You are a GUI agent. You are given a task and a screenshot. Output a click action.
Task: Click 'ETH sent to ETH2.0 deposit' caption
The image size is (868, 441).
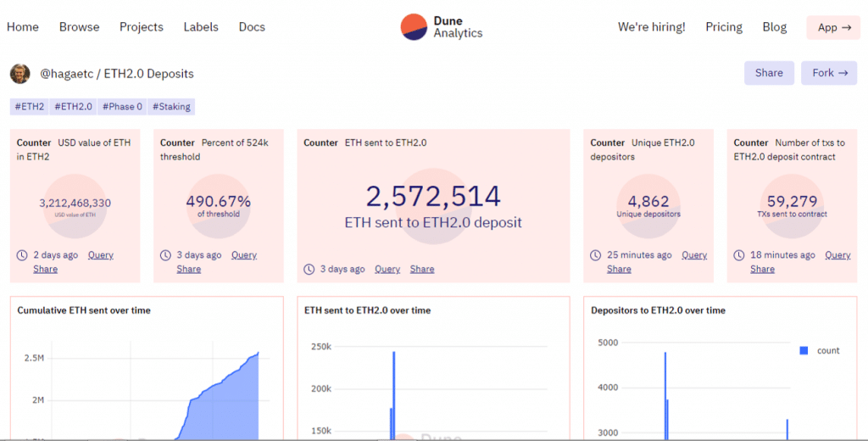[x=433, y=223]
